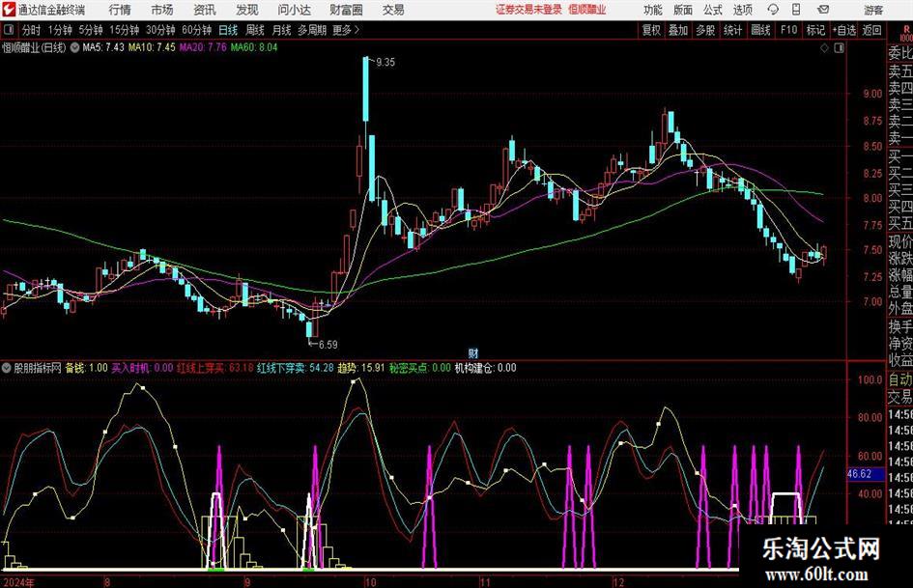Switch to 1分钟 chart period
The image size is (913, 588).
pos(60,30)
